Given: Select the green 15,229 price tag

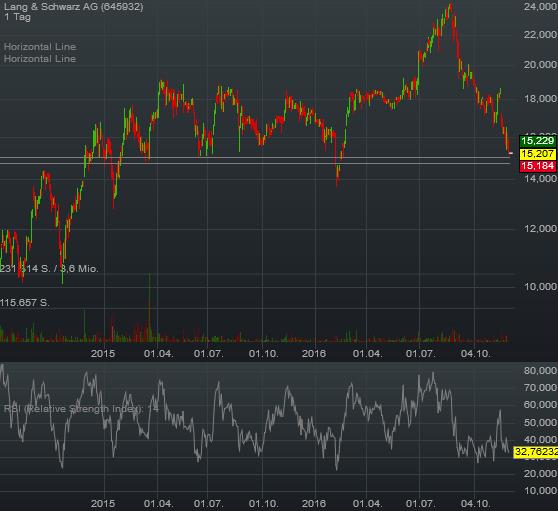Looking at the screenshot, I should pos(538,141).
